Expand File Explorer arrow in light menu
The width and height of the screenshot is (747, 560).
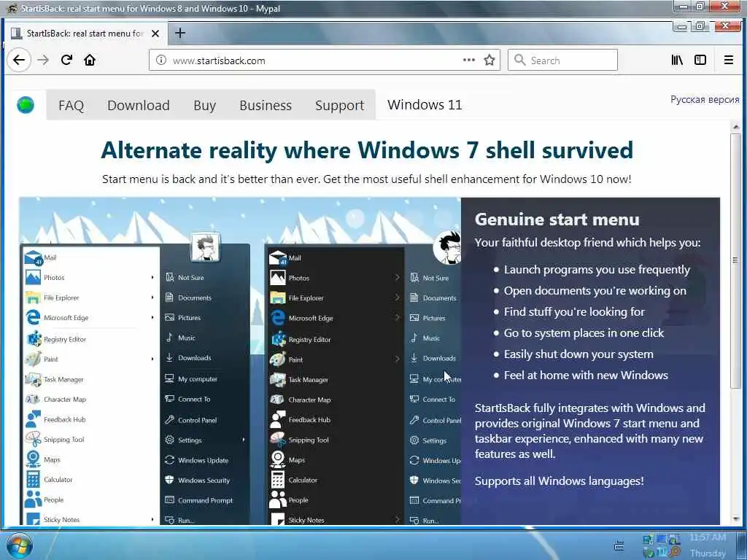click(152, 297)
